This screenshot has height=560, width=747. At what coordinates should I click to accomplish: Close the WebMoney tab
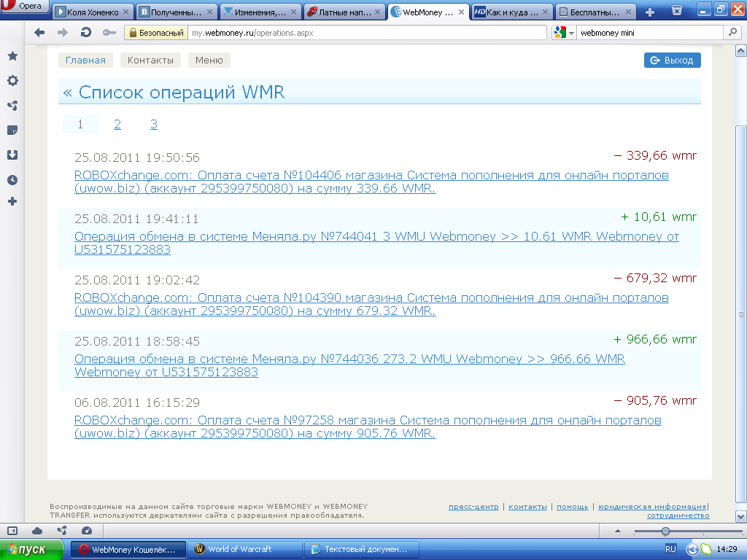coord(461,12)
